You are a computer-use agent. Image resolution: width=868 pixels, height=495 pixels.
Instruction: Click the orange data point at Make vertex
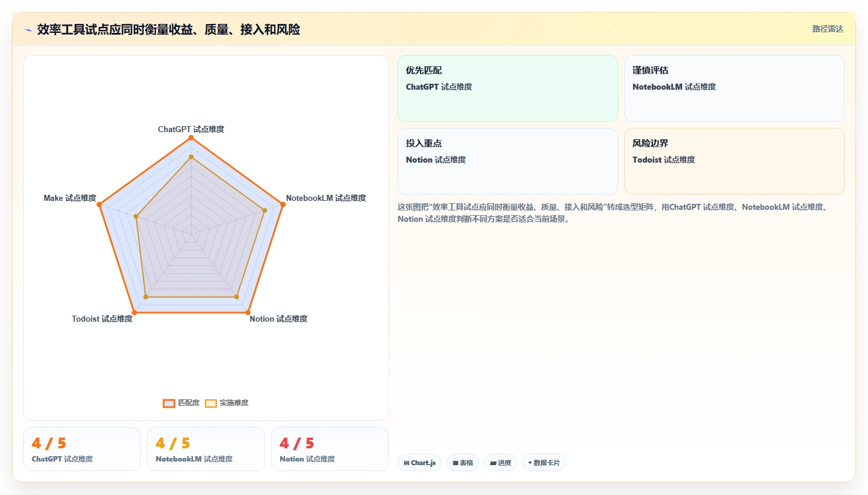pos(100,204)
